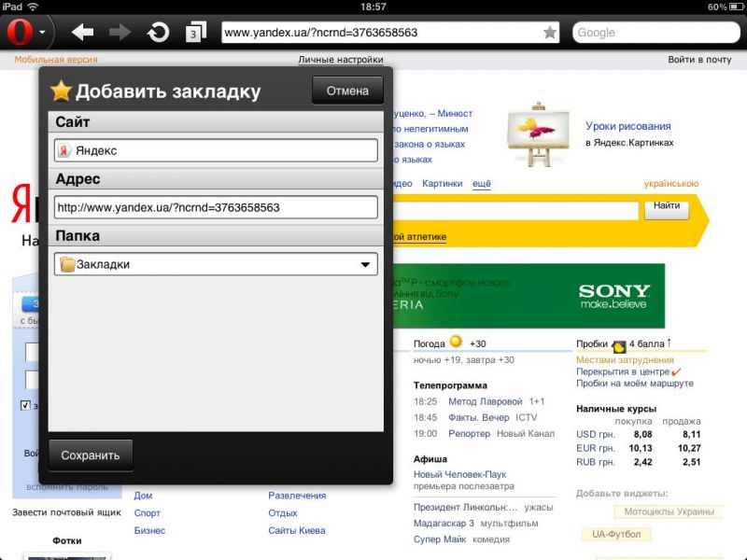Click the traffic light icon by Пробки
747x560 pixels.
point(618,344)
